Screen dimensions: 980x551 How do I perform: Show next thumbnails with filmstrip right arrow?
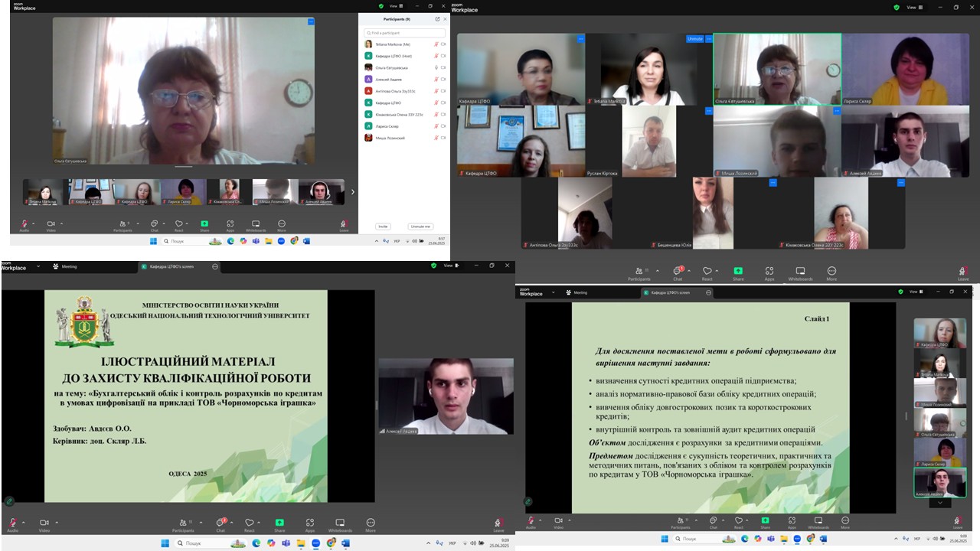click(x=352, y=192)
